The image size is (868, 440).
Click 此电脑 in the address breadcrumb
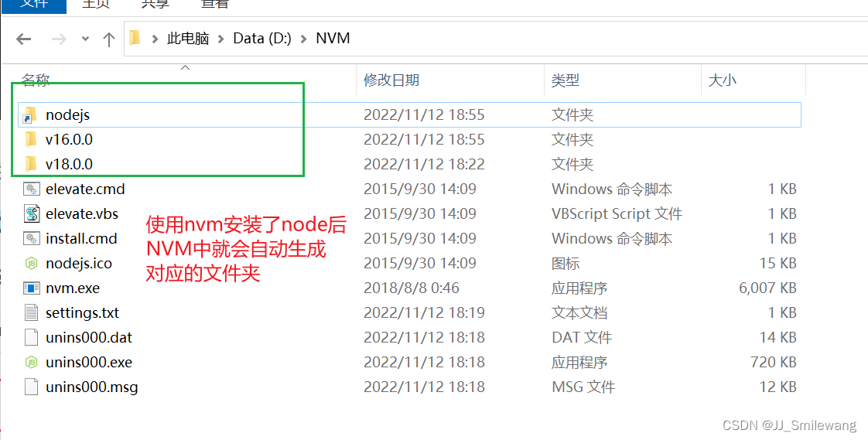point(188,39)
